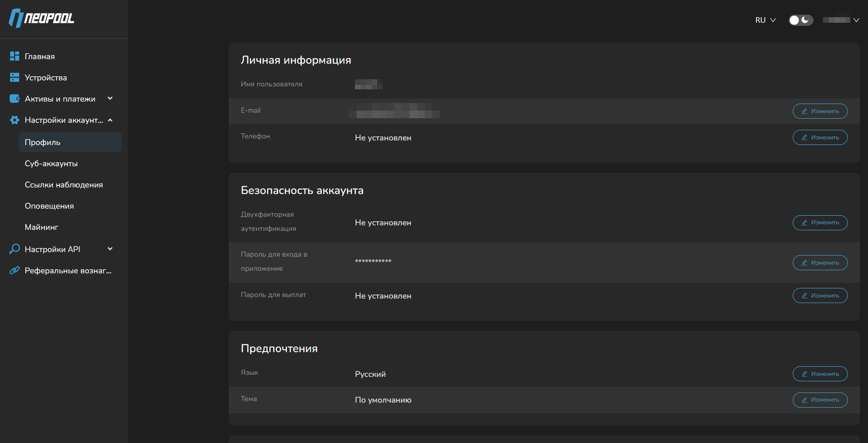Click Изменить button for Телефон

click(x=820, y=137)
